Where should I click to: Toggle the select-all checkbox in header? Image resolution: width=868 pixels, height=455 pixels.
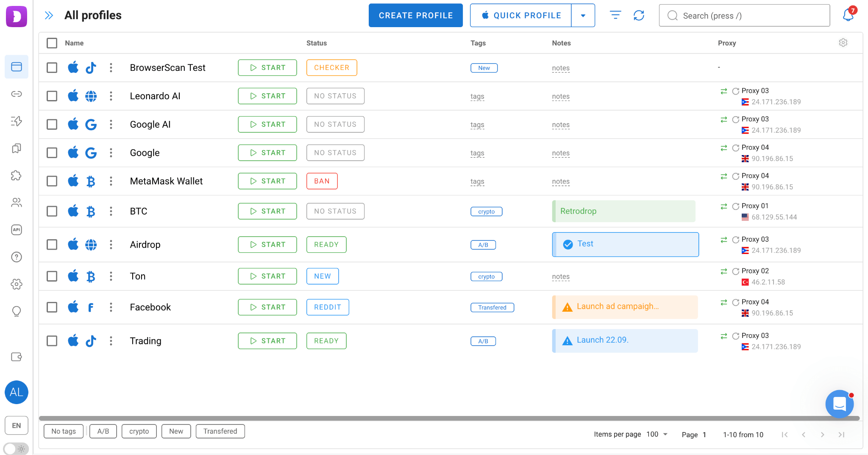[x=52, y=43]
